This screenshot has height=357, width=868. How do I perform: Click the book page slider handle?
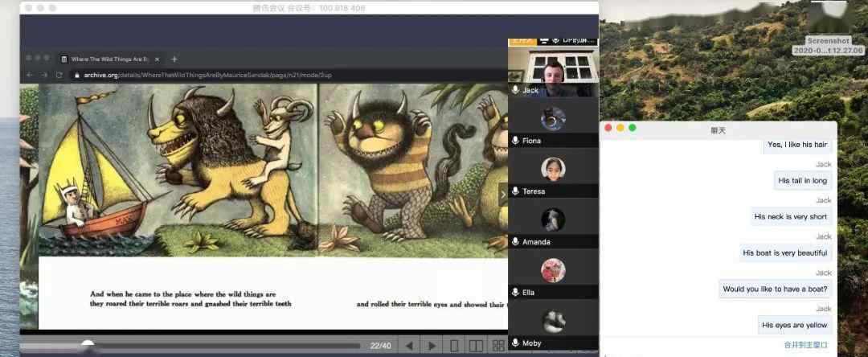[x=88, y=344]
